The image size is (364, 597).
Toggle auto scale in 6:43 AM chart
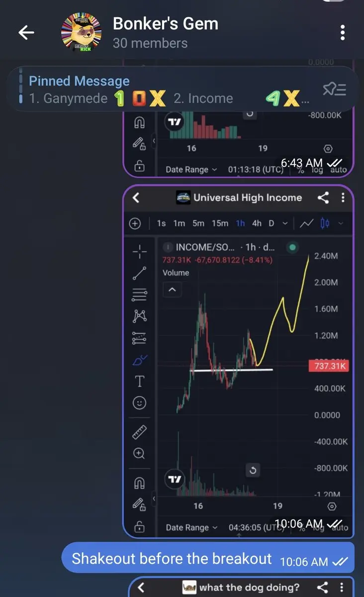339,170
